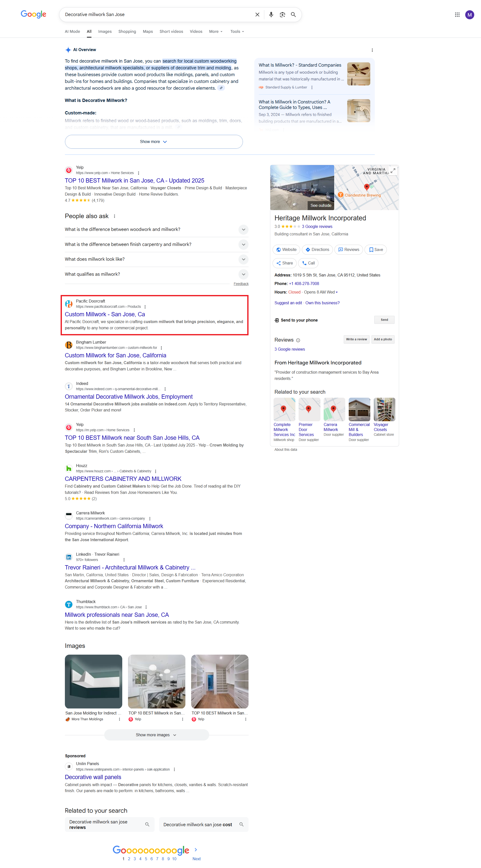Switch to the Shopping tab
This screenshot has height=868, width=481.
(127, 31)
